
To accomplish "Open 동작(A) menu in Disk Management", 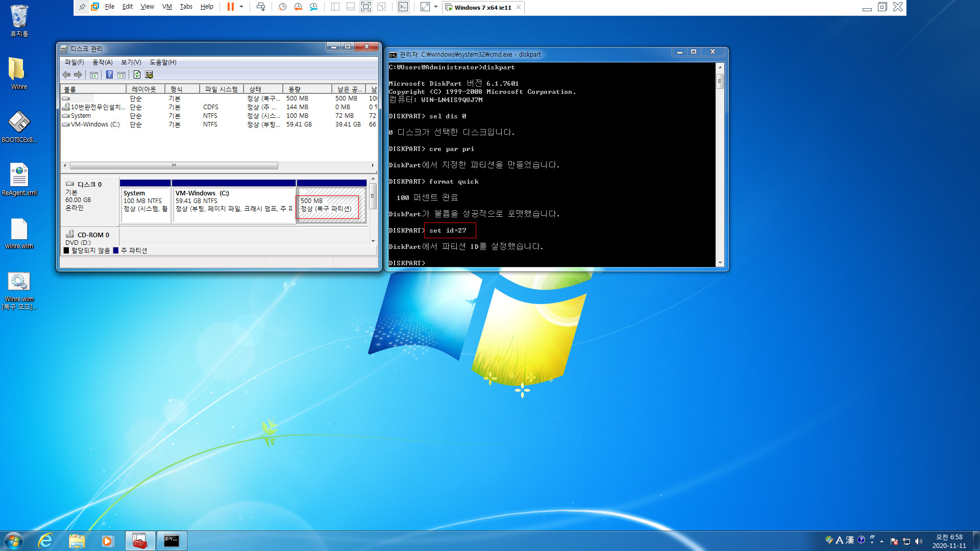I will pos(103,62).
